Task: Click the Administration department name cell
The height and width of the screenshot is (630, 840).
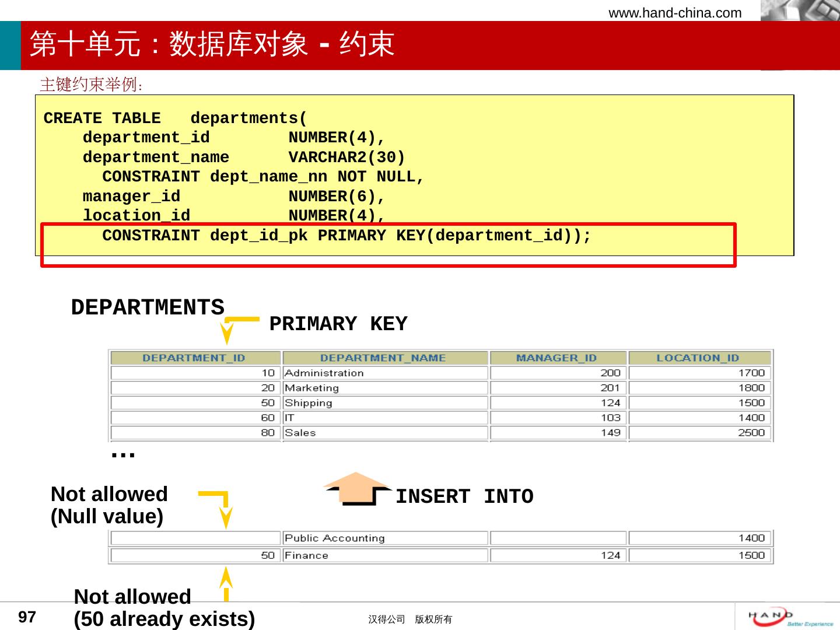Action: pyautogui.click(x=385, y=373)
